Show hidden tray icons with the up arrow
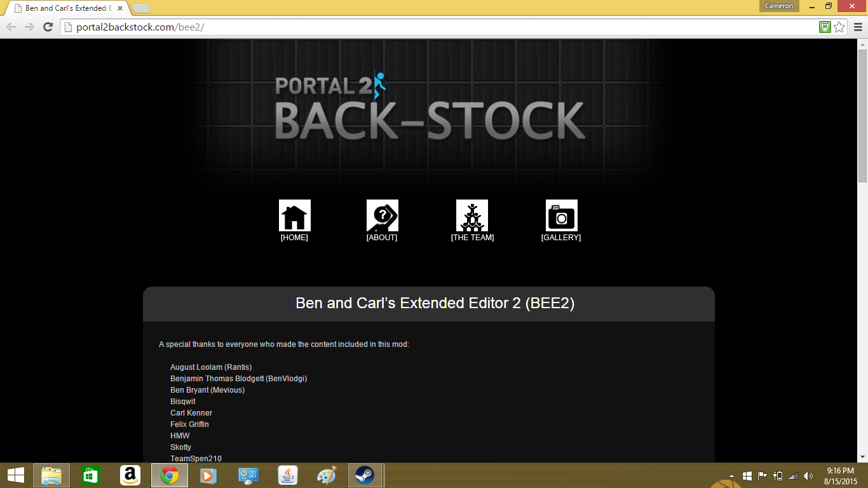This screenshot has width=868, height=488. pyautogui.click(x=731, y=476)
